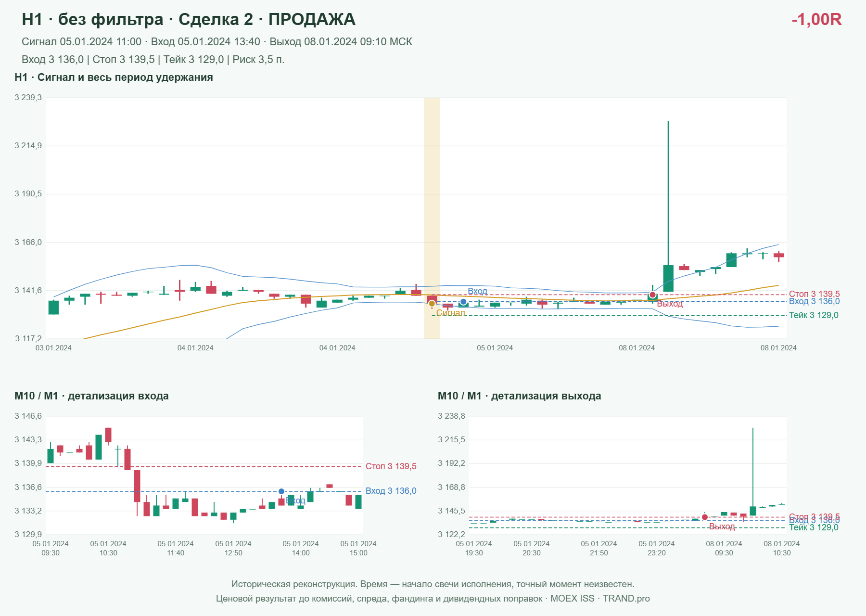The height and width of the screenshot is (616, 866).
Task: Click the 03.01.2024 date on the H1 time axis
Action: click(53, 348)
